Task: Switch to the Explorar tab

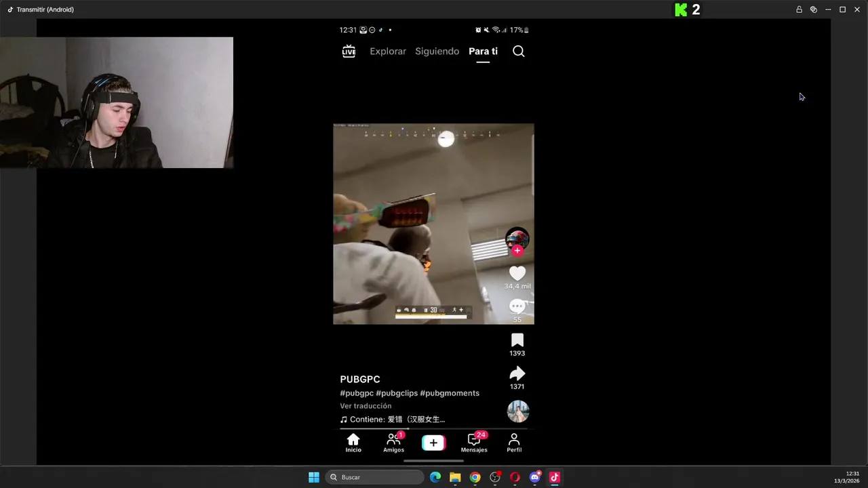Action: click(x=388, y=52)
